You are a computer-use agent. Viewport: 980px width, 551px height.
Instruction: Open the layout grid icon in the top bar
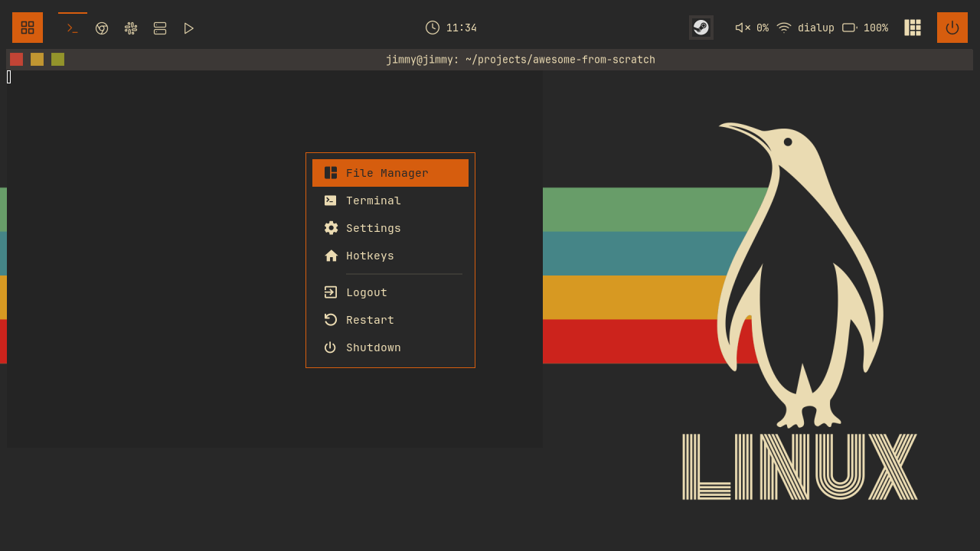[x=913, y=28]
